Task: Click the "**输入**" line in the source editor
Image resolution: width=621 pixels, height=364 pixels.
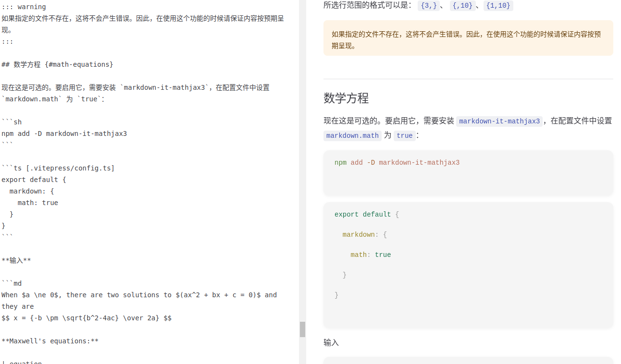Action: tap(16, 260)
